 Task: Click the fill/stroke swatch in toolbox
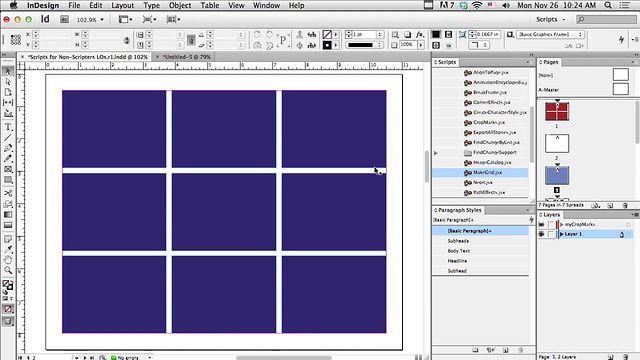coord(7,284)
